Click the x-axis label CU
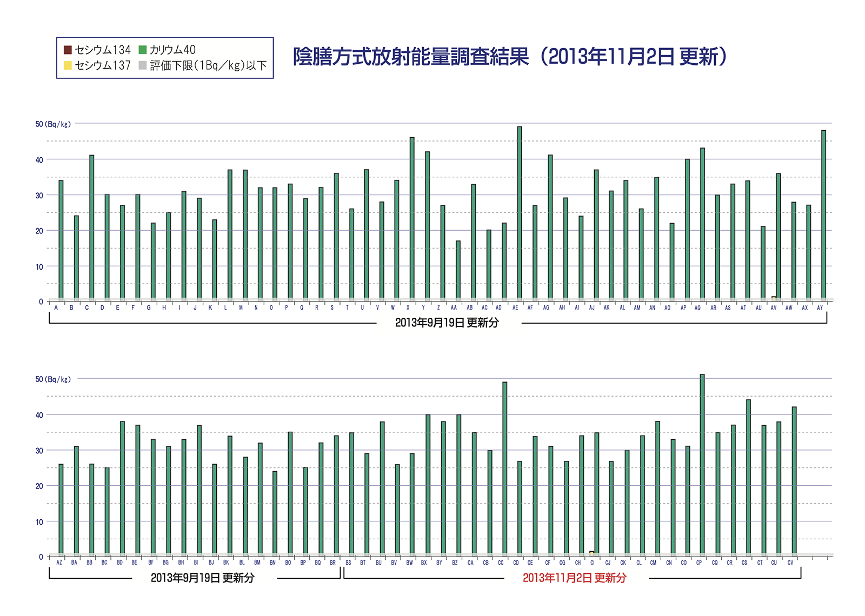This screenshot has height=616, width=865. tap(774, 563)
